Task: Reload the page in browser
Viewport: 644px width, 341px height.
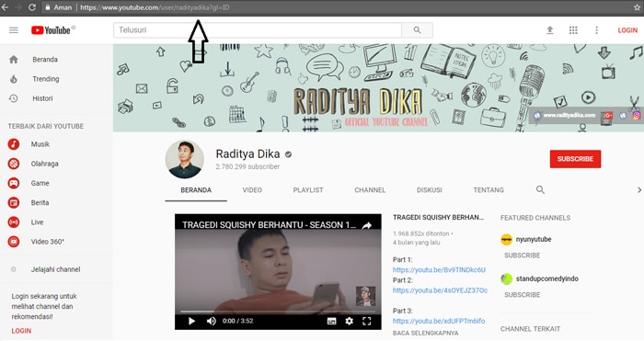Action: coord(31,7)
